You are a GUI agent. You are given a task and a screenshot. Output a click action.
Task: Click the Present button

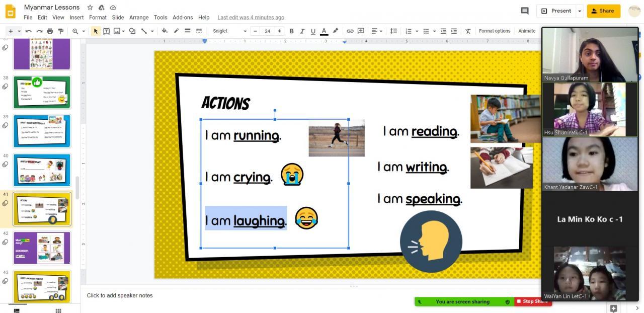pyautogui.click(x=556, y=11)
